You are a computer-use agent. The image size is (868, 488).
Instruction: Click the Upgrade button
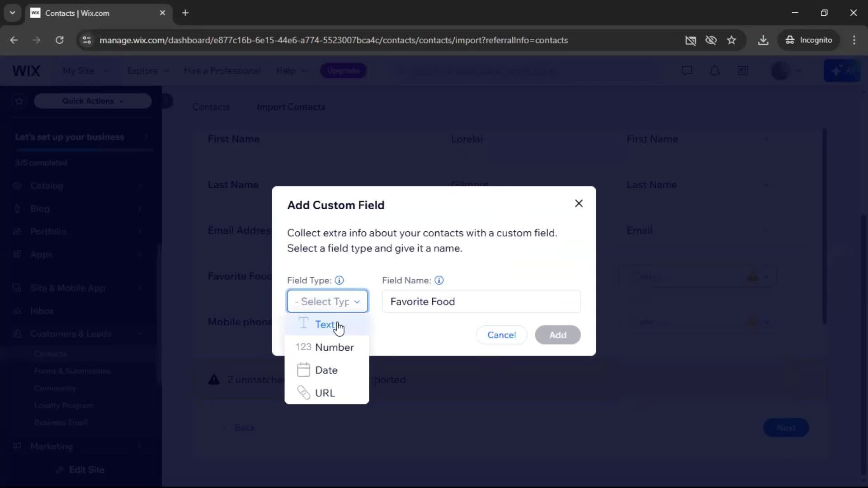pos(344,71)
